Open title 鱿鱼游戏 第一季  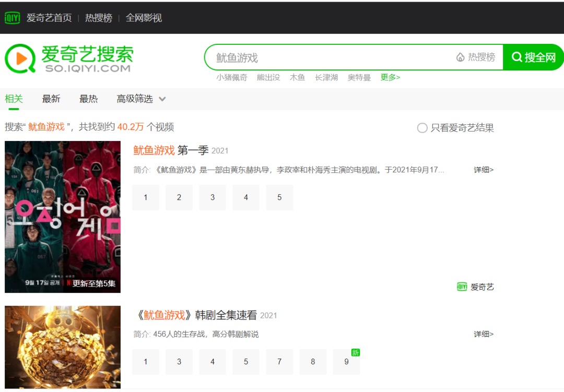(x=171, y=150)
